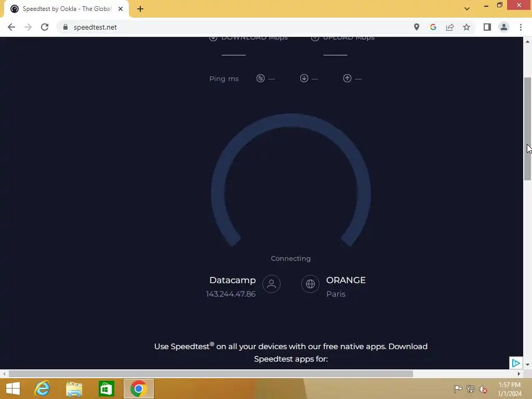The width and height of the screenshot is (532, 399).
Task: Click the Google icon in address bar
Action: point(433,27)
